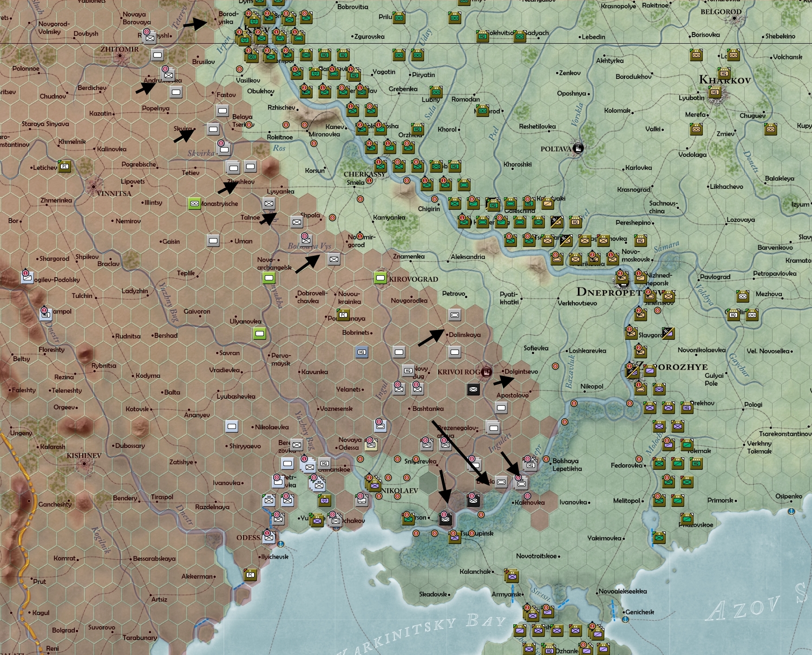Screen dimensions: 812x655
Task: Click the CHERKASSY city label
Action: pyautogui.click(x=365, y=174)
